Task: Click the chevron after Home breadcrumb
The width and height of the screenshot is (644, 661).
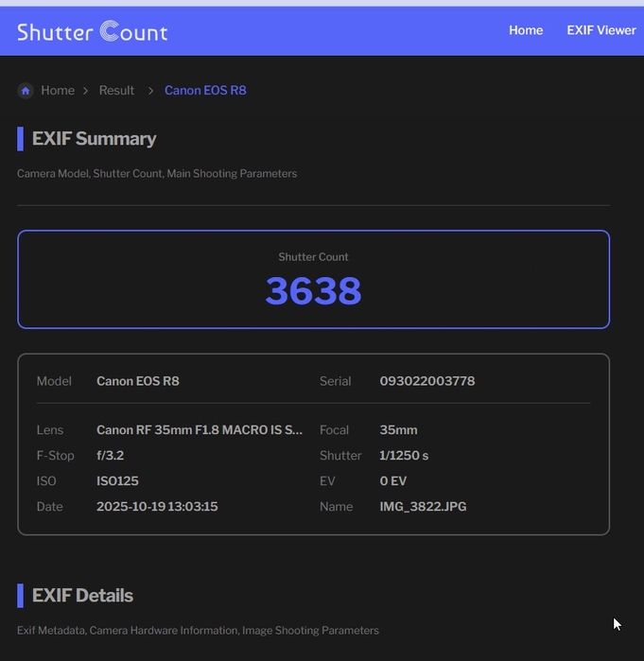Action: point(85,91)
